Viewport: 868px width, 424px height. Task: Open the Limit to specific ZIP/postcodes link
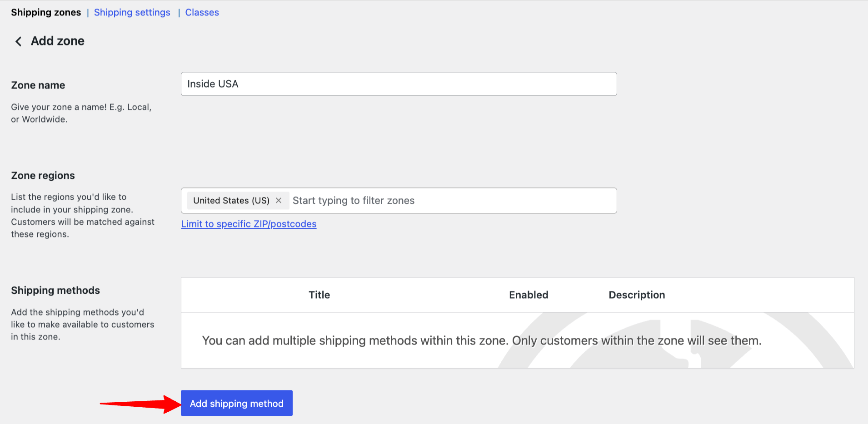point(249,224)
